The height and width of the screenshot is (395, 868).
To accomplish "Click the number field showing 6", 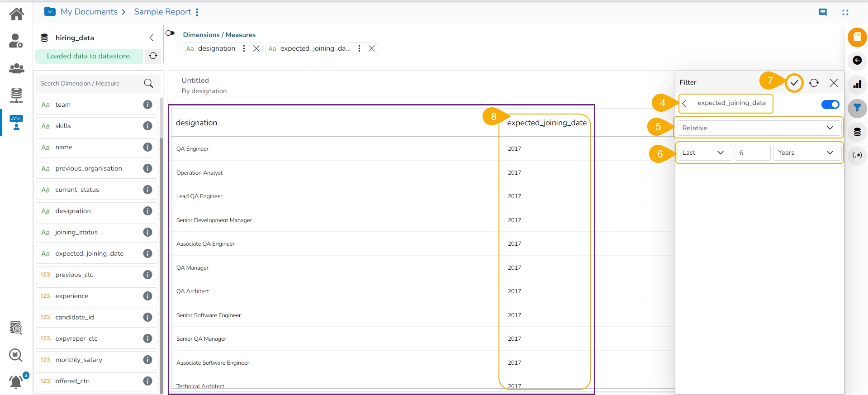I will (x=752, y=153).
